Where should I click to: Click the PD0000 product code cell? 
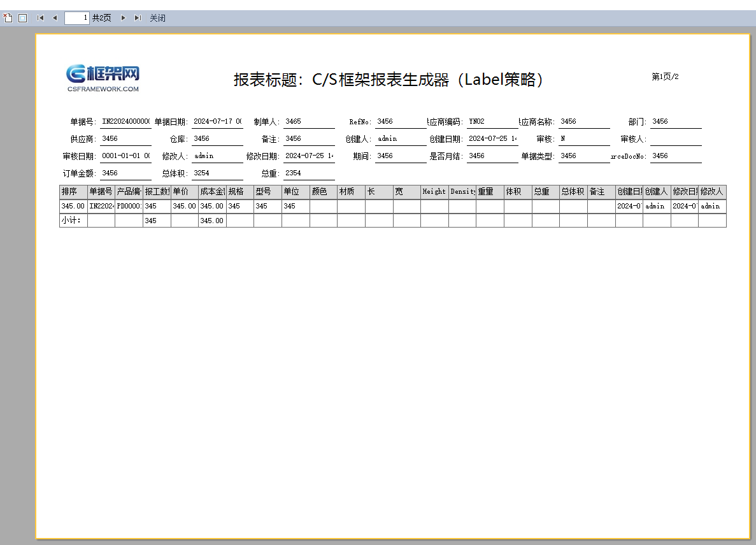coord(129,206)
